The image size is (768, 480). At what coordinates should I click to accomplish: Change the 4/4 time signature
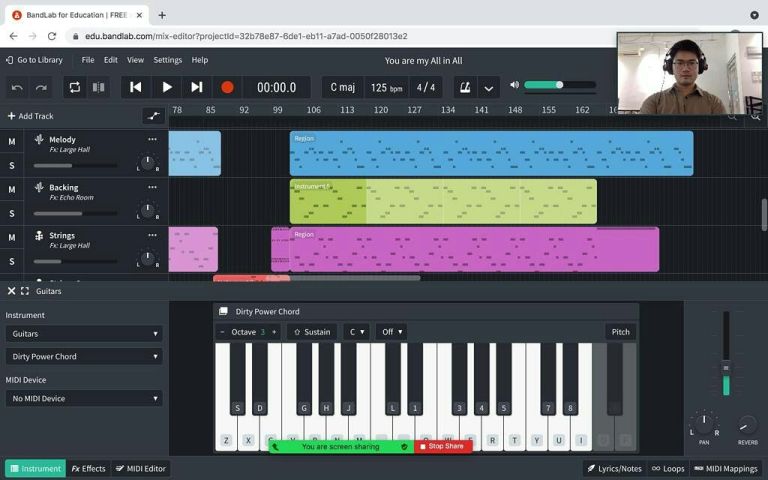pos(426,88)
